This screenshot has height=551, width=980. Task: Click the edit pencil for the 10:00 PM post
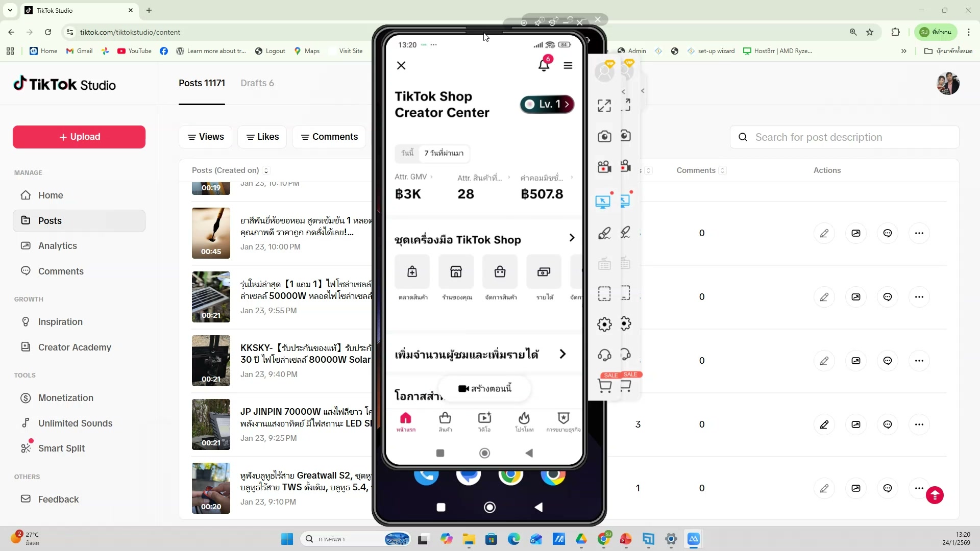(824, 233)
